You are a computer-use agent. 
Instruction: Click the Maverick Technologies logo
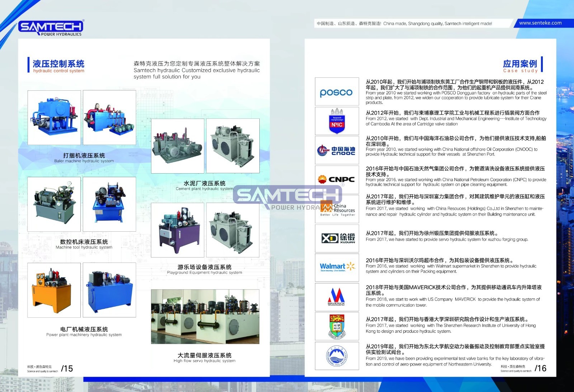pos(337,297)
